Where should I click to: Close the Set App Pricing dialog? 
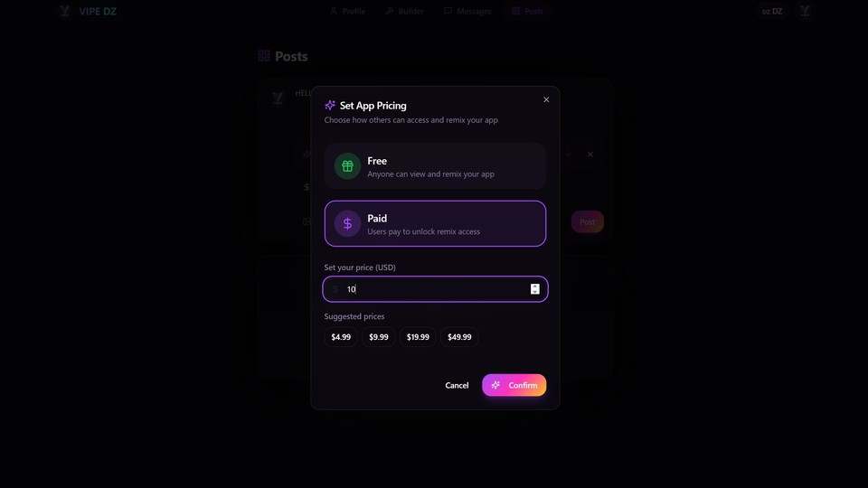click(546, 99)
